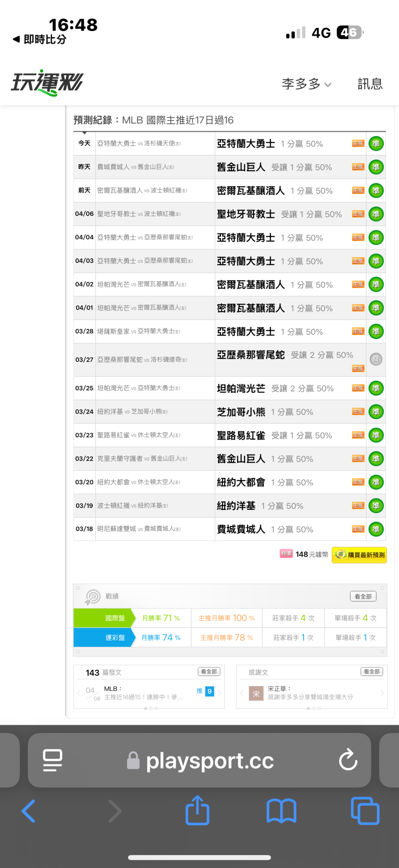Tap the 玩運彩 logo

(47, 83)
